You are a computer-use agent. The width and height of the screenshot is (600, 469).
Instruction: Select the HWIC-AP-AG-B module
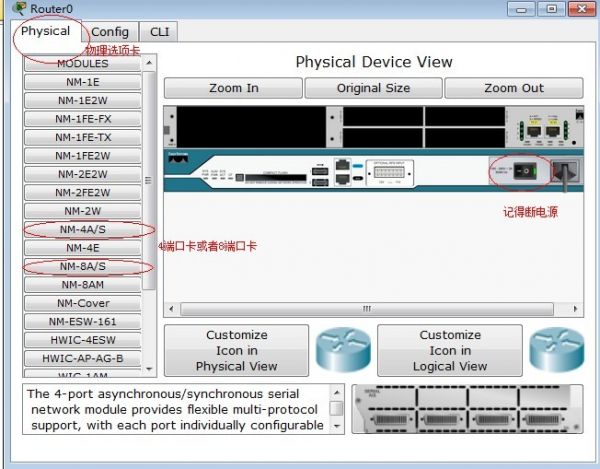tap(83, 358)
